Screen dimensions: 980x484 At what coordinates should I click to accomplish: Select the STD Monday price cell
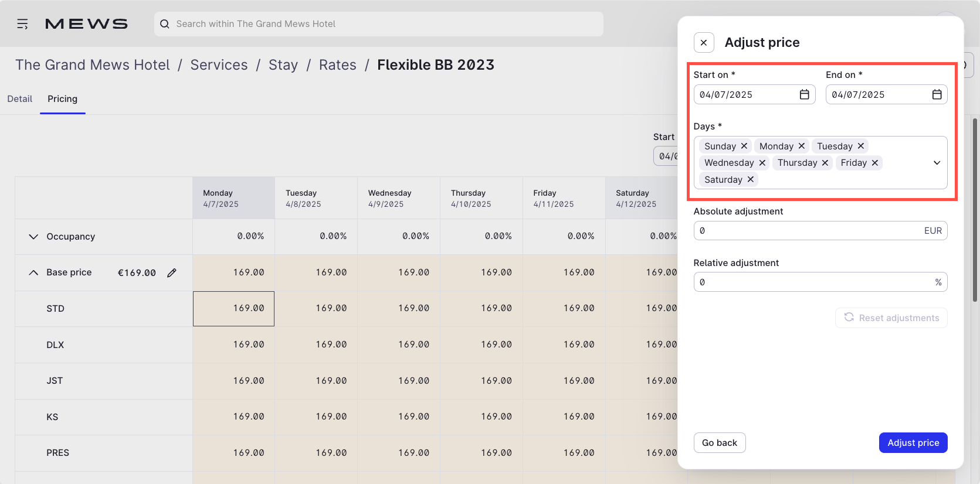233,309
